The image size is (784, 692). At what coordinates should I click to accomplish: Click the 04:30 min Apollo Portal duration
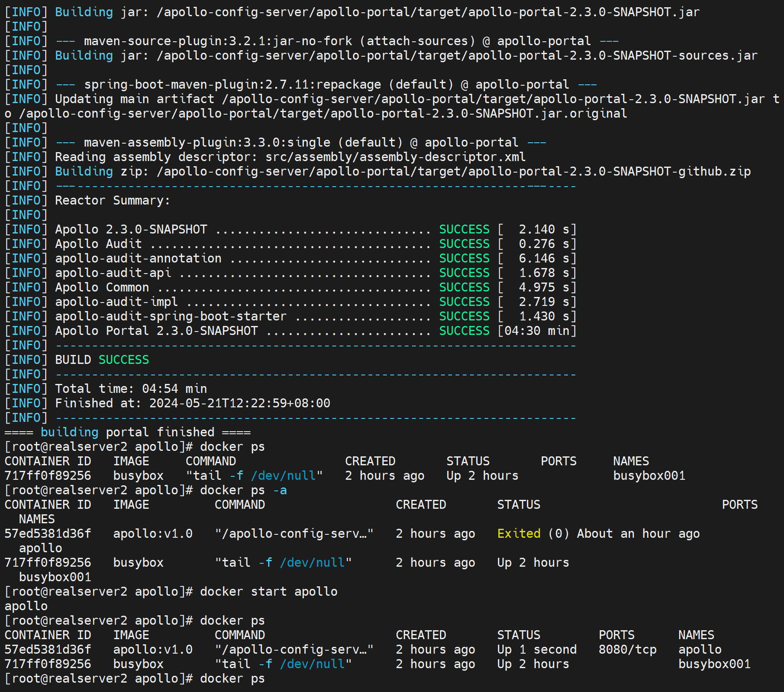pos(537,331)
